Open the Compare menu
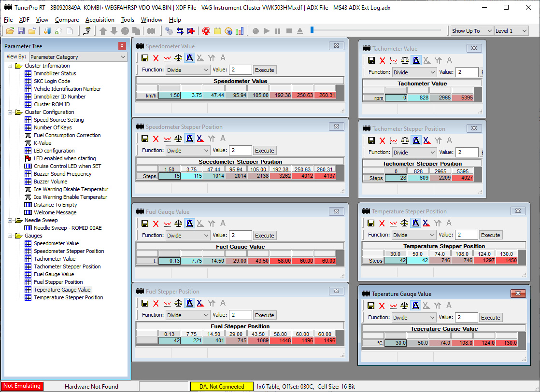The image size is (540, 392). point(67,20)
